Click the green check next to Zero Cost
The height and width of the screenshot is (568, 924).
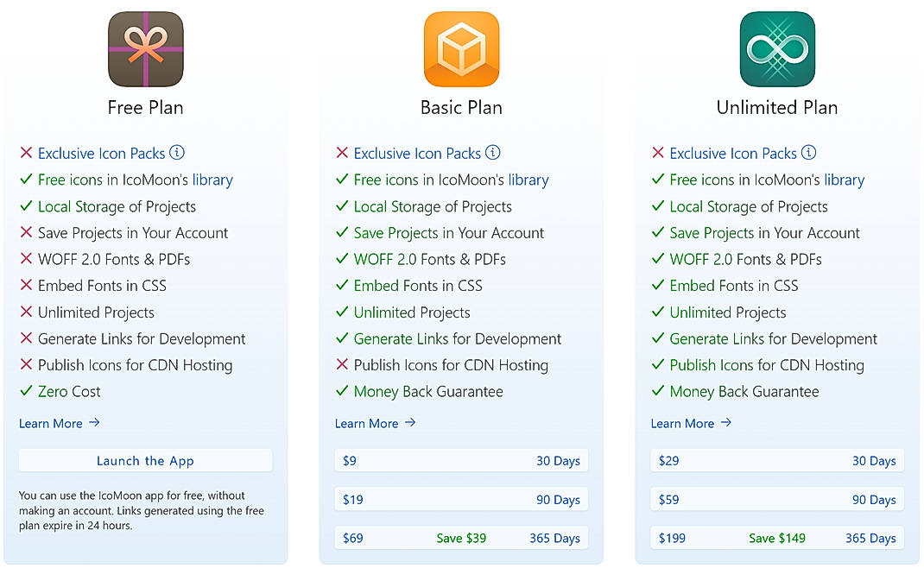pyautogui.click(x=25, y=391)
